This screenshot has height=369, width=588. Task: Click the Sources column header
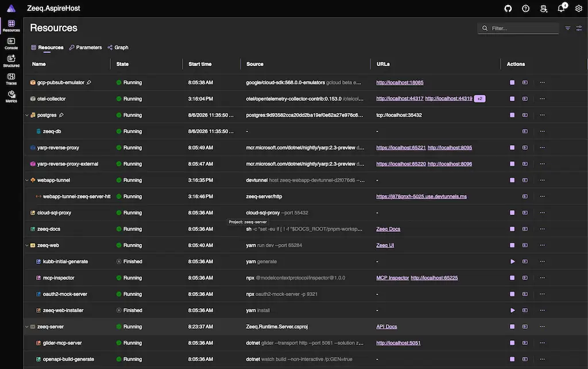click(x=254, y=64)
